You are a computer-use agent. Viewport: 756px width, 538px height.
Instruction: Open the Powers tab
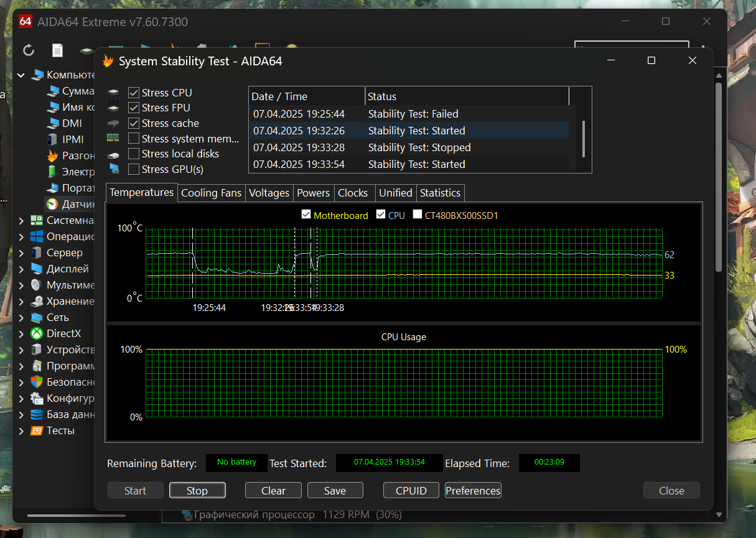314,193
